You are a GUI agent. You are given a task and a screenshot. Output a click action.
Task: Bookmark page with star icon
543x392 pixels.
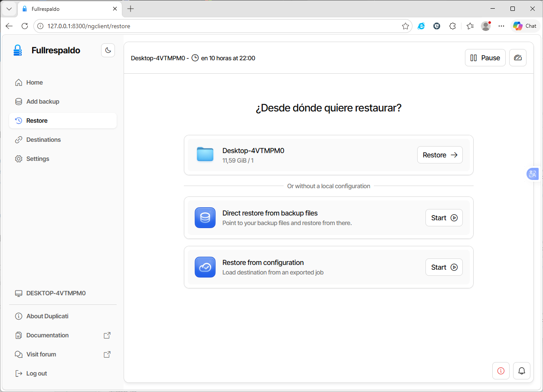[406, 26]
